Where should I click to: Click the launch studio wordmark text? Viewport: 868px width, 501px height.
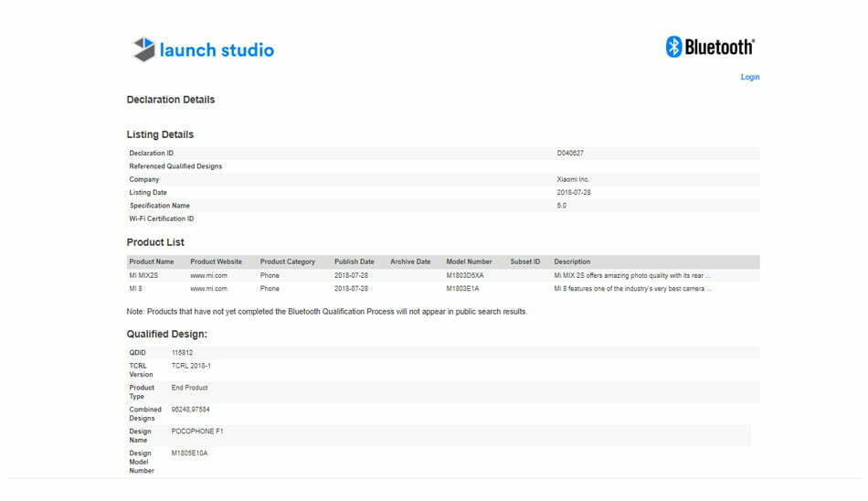click(217, 50)
